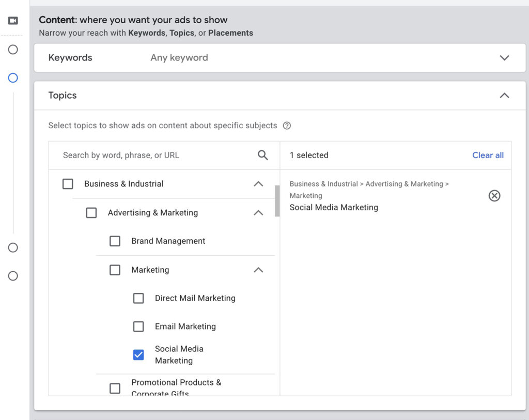Select the first step circle in the sidebar
Viewport: 529px width, 420px height.
tap(13, 50)
